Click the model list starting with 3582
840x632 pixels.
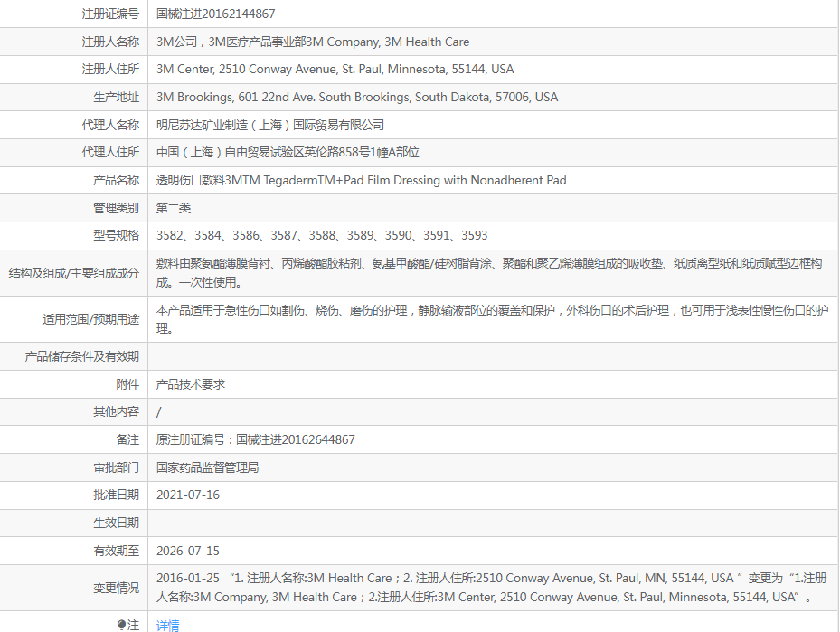point(322,235)
